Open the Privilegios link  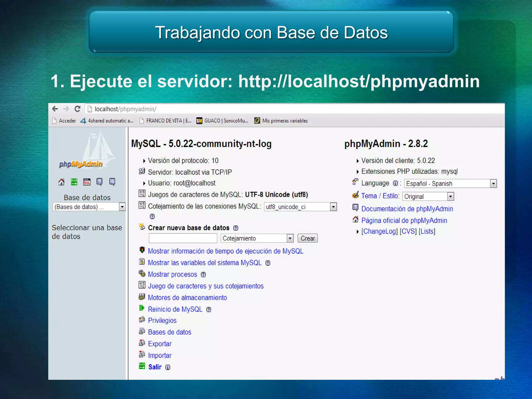[162, 321]
